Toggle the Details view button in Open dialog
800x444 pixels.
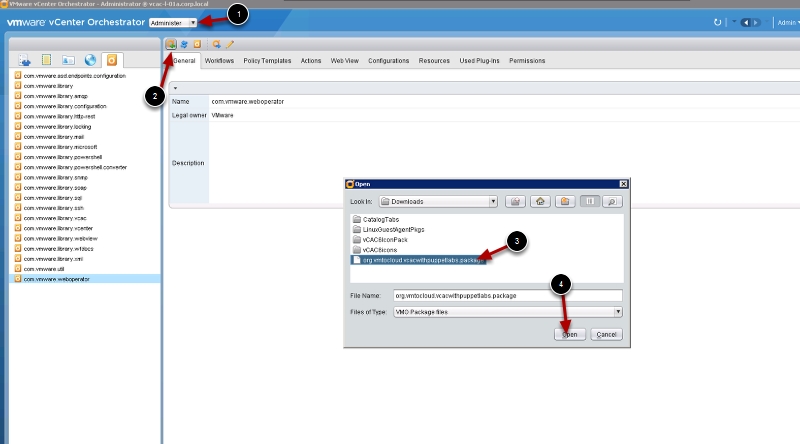[612, 202]
